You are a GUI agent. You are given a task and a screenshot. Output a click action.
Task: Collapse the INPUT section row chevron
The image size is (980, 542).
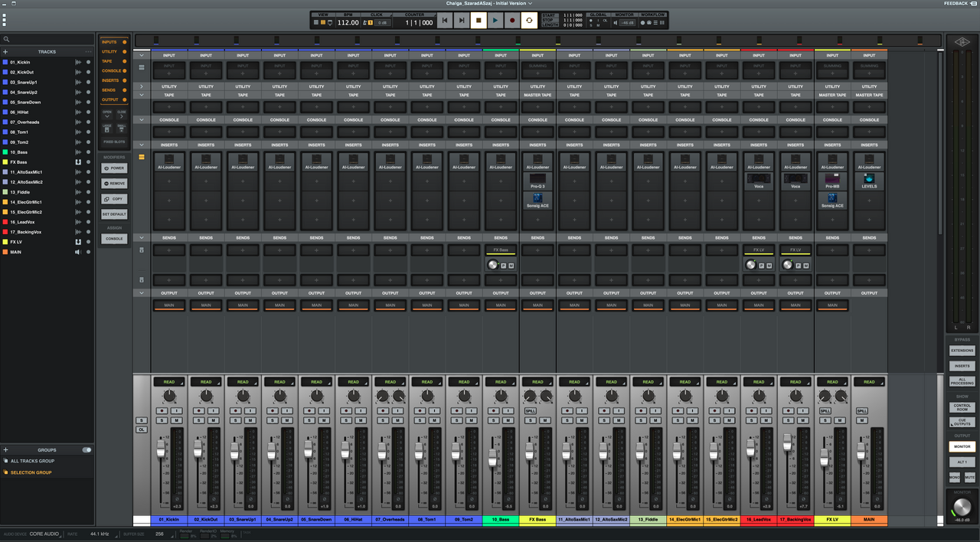point(142,55)
